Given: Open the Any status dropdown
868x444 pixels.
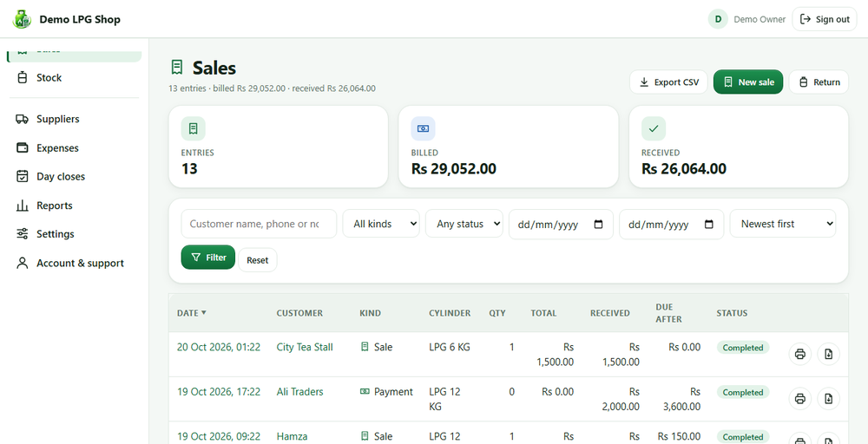Looking at the screenshot, I should point(464,224).
